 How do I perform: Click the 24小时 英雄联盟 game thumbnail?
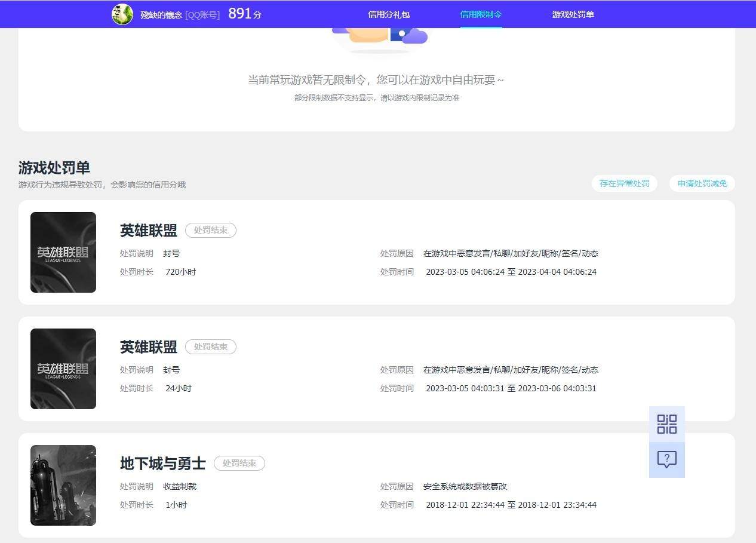(63, 369)
